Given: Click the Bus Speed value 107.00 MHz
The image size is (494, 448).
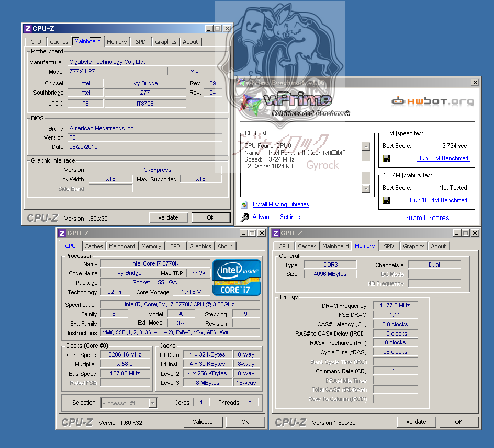Looking at the screenshot, I should click(x=125, y=373).
